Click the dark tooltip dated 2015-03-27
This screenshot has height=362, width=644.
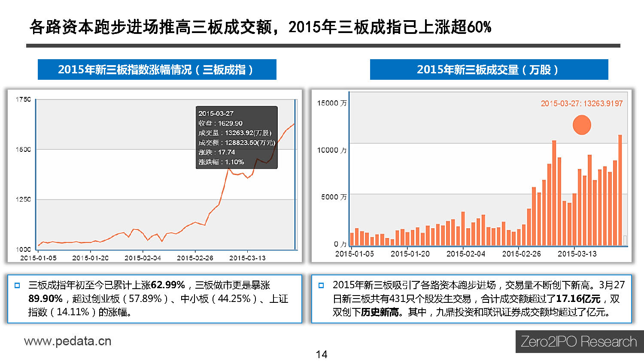pyautogui.click(x=237, y=137)
